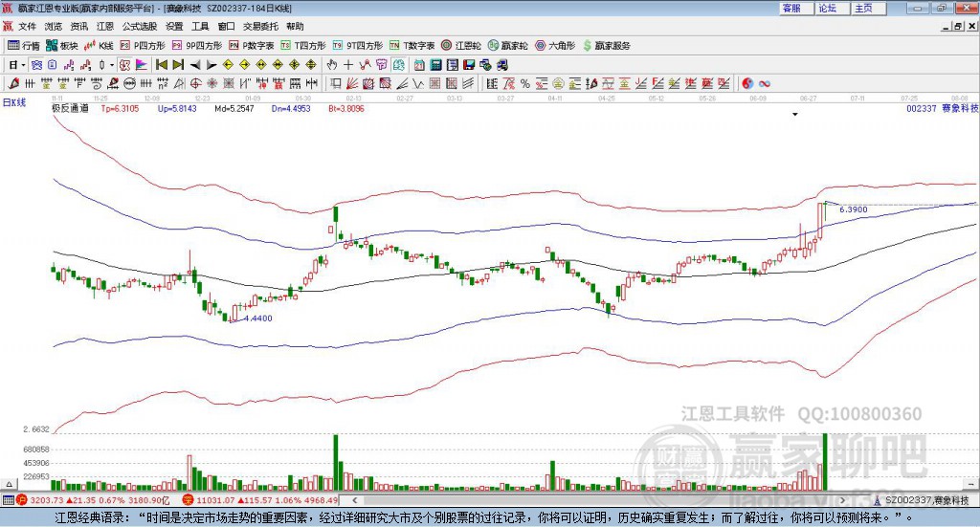
Task: Open the 9P四方形 tool
Action: [197, 46]
